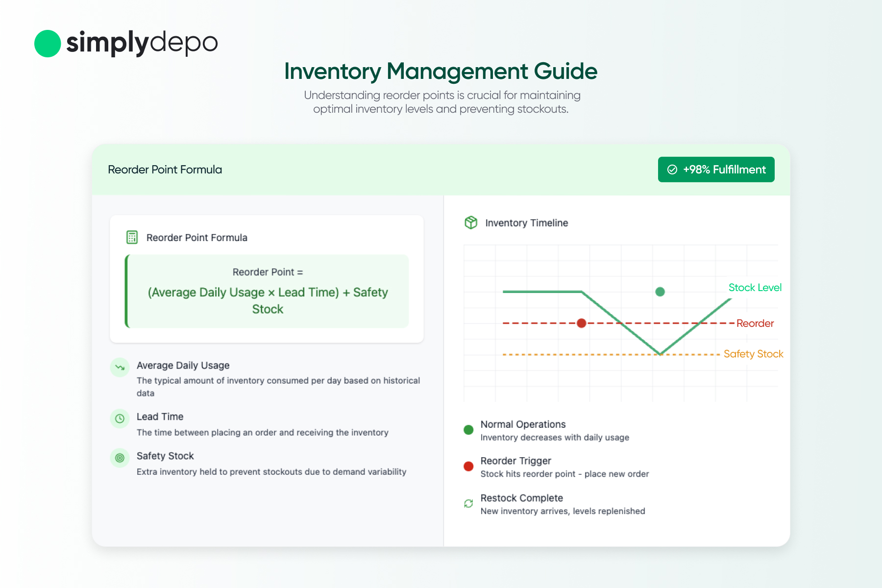Click the Stock Level chart label

[x=755, y=288]
